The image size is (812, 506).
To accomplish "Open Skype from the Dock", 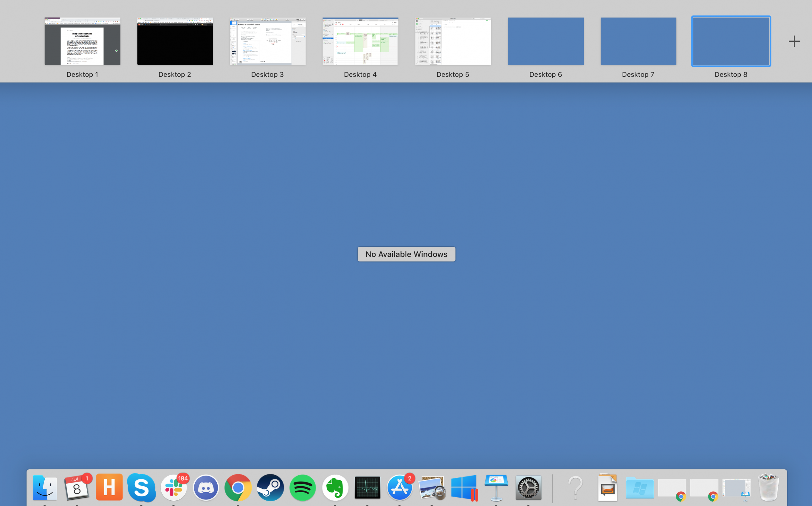I will coord(141,487).
